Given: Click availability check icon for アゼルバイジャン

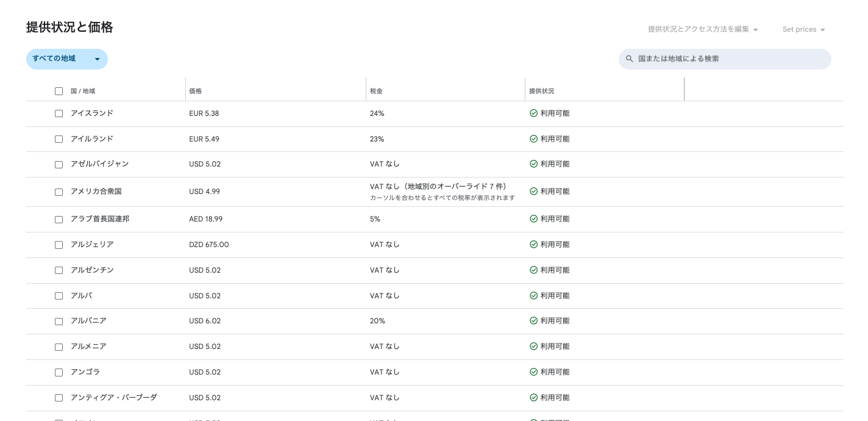Looking at the screenshot, I should [x=533, y=164].
